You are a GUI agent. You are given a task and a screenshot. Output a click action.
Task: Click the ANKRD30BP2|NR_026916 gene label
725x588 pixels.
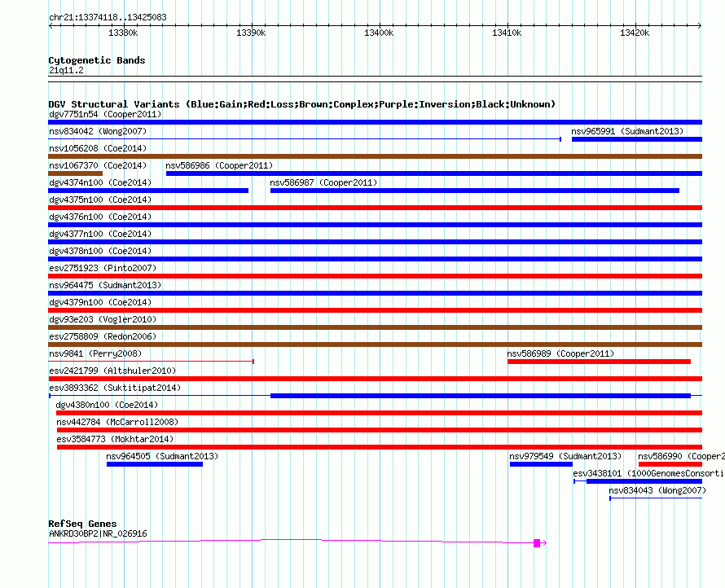[98, 533]
